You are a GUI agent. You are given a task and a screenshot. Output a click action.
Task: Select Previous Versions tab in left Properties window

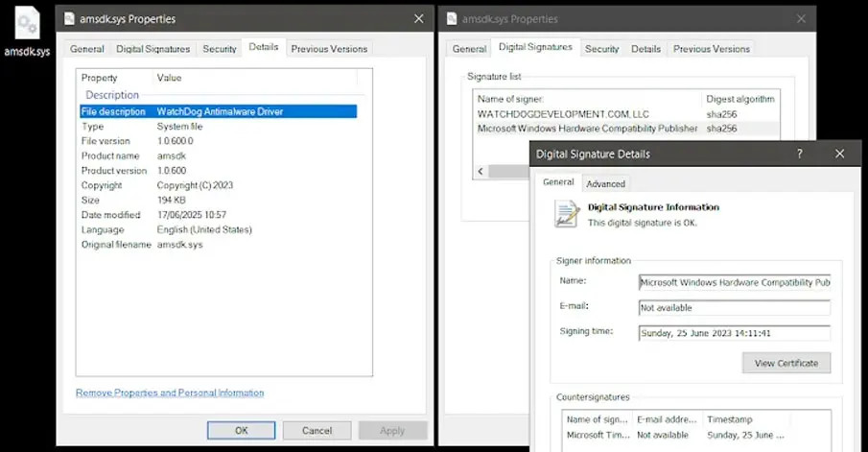click(x=329, y=49)
